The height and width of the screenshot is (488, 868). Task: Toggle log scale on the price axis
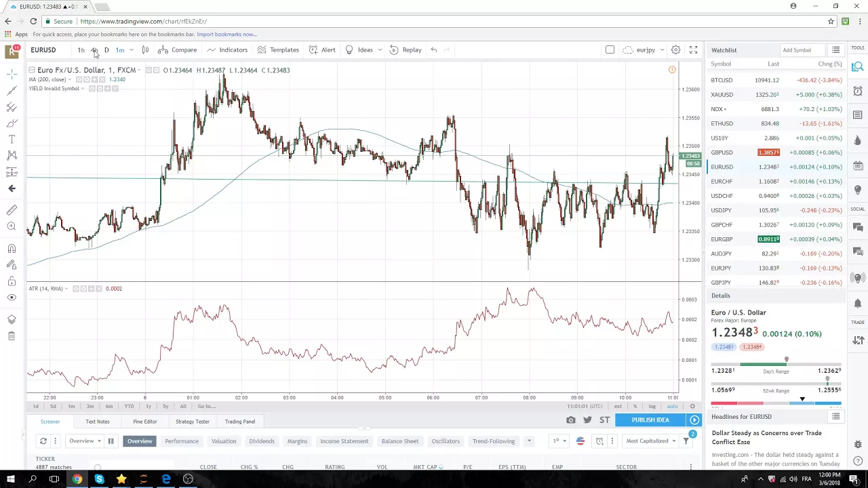652,406
